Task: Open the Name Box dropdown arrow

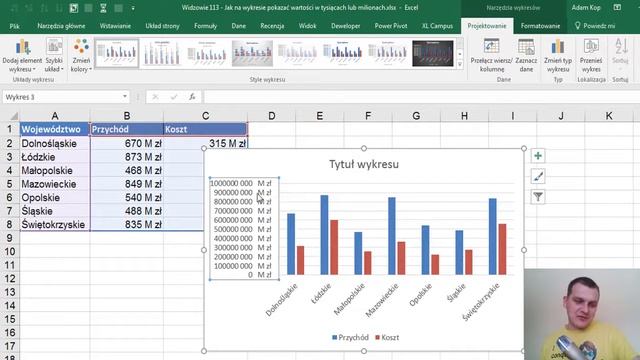Action: click(x=125, y=97)
